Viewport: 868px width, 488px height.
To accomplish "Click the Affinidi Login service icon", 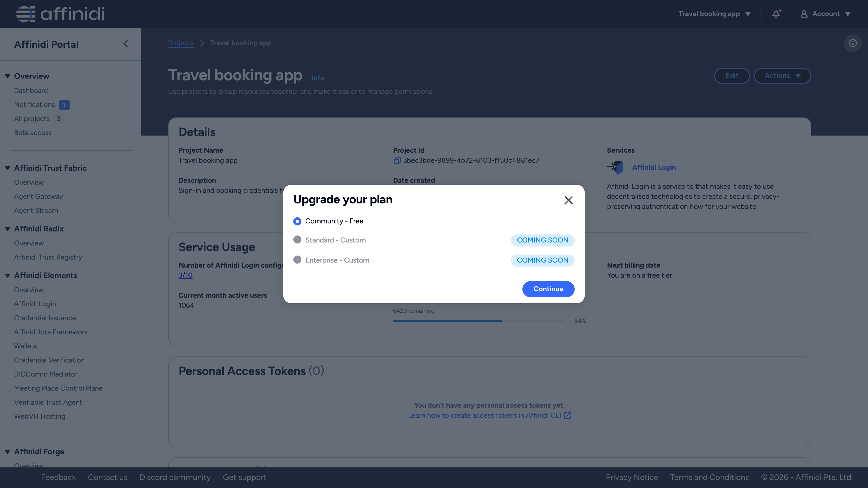I will pyautogui.click(x=615, y=167).
